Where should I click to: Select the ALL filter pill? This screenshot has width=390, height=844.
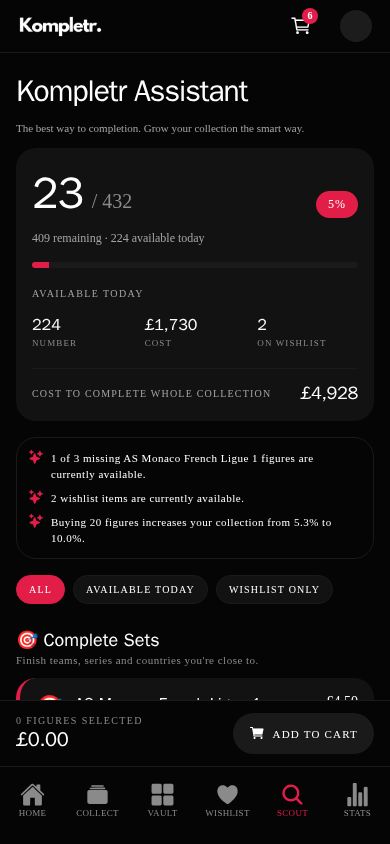tap(40, 589)
